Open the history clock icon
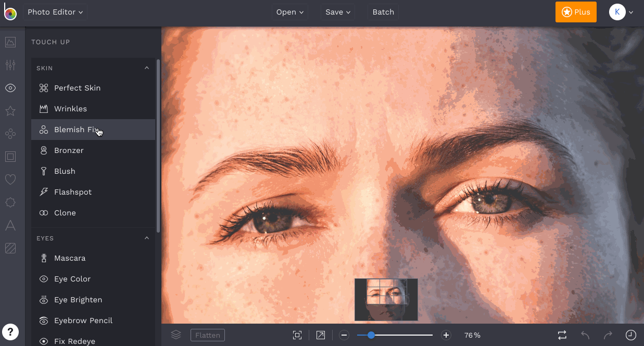 (630, 336)
